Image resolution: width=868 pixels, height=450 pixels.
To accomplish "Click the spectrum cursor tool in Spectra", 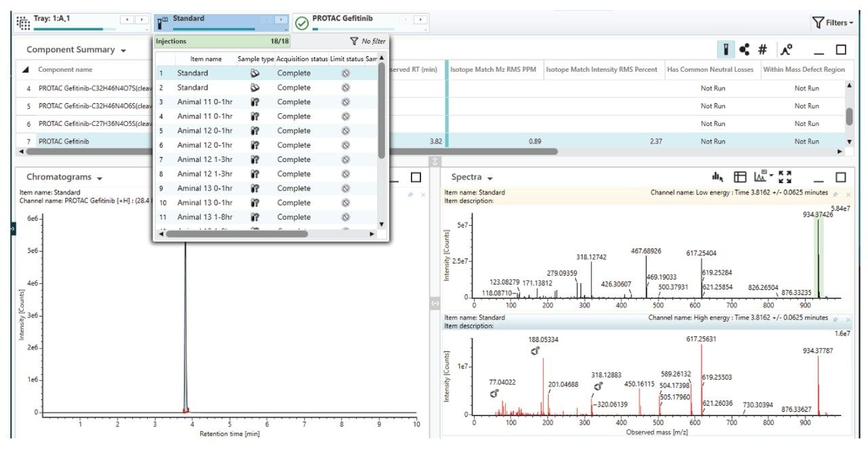I will click(x=717, y=177).
